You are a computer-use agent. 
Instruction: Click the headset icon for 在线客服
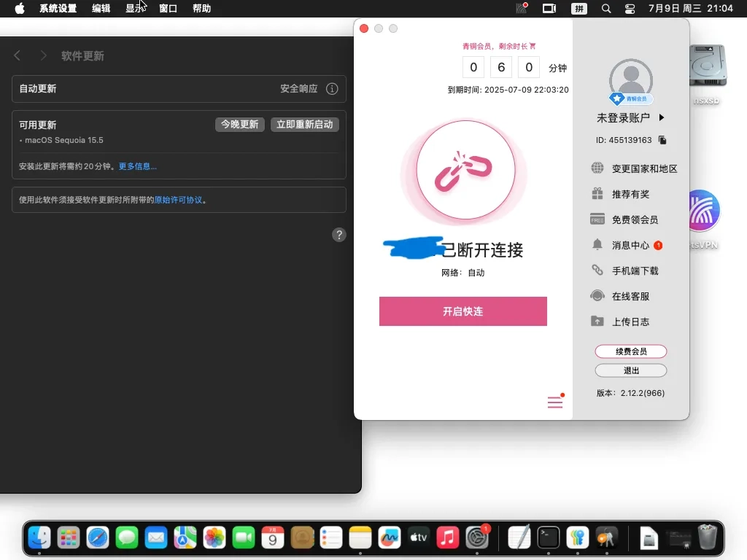point(597,296)
